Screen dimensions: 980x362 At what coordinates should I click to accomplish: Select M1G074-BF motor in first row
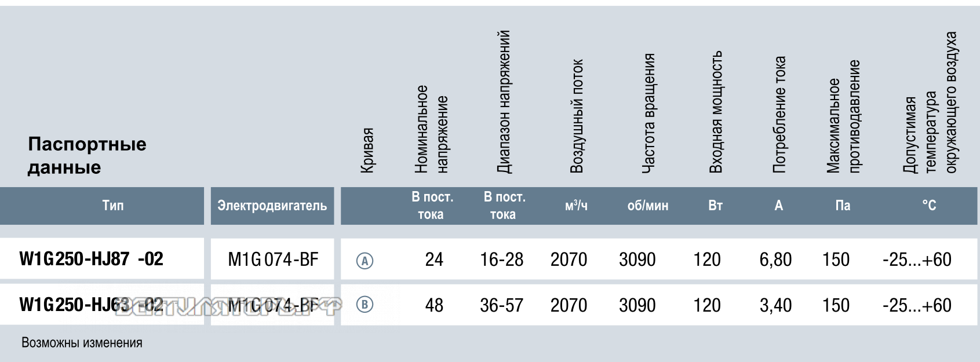[x=273, y=259]
